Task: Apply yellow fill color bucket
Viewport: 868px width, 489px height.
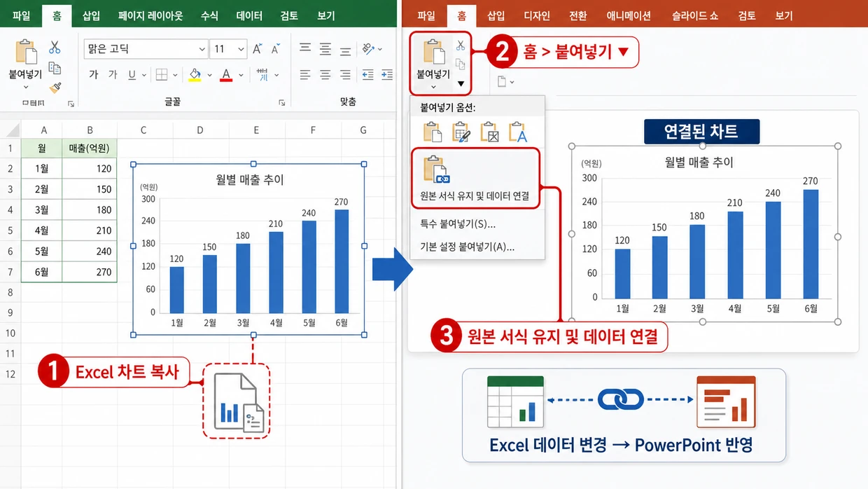Action: pyautogui.click(x=195, y=75)
